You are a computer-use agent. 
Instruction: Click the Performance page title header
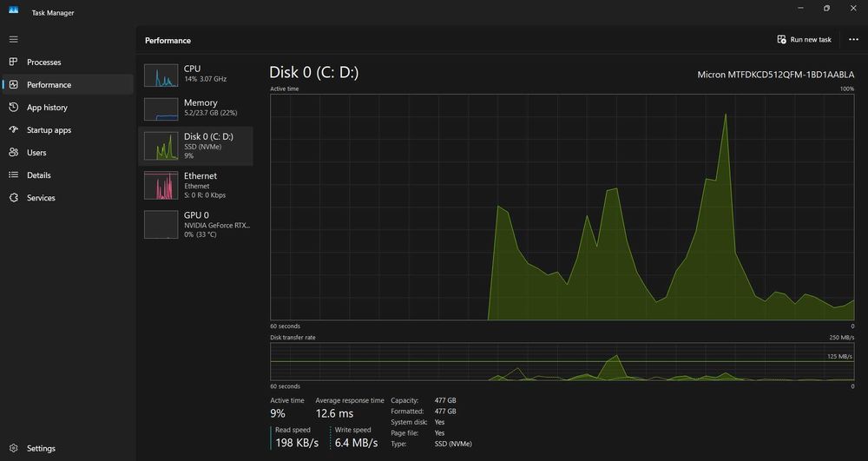click(x=168, y=41)
